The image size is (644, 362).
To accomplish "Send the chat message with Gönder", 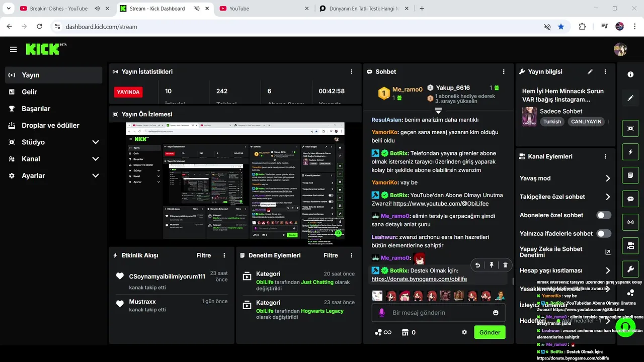I will click(490, 332).
